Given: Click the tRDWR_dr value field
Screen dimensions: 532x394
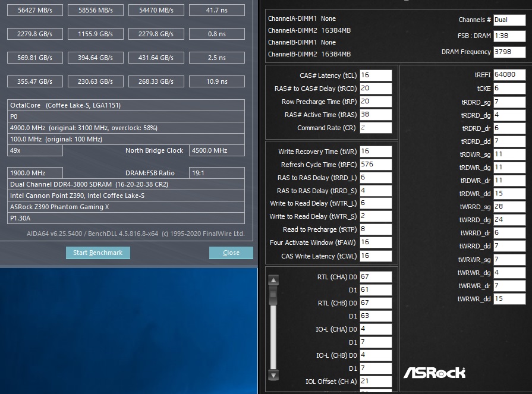Looking at the screenshot, I should click(509, 181).
